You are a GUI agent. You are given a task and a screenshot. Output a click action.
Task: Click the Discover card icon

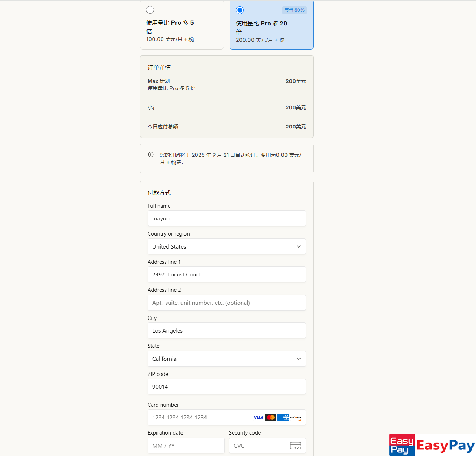296,417
